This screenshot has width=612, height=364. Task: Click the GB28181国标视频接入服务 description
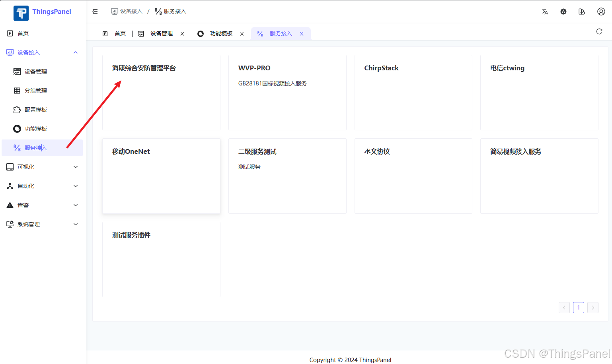pyautogui.click(x=273, y=83)
